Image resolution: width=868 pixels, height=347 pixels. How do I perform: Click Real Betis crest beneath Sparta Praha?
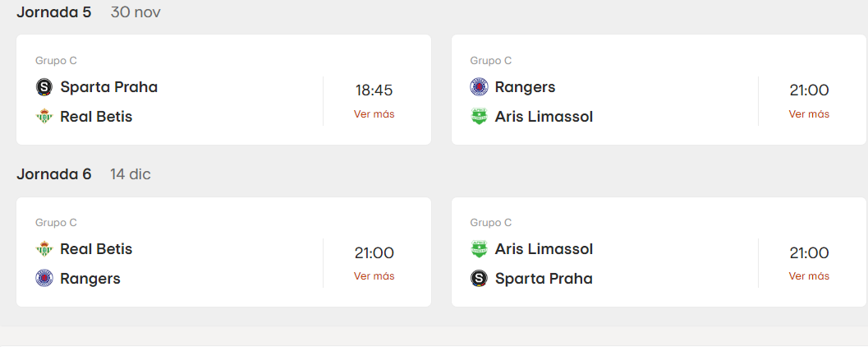tap(44, 117)
